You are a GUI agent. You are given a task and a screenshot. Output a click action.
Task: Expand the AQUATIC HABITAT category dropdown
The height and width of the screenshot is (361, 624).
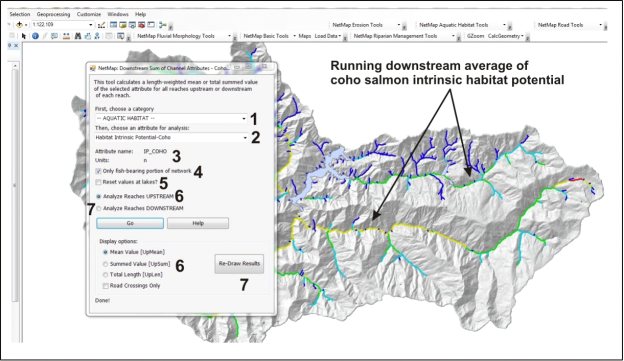[x=171, y=118]
